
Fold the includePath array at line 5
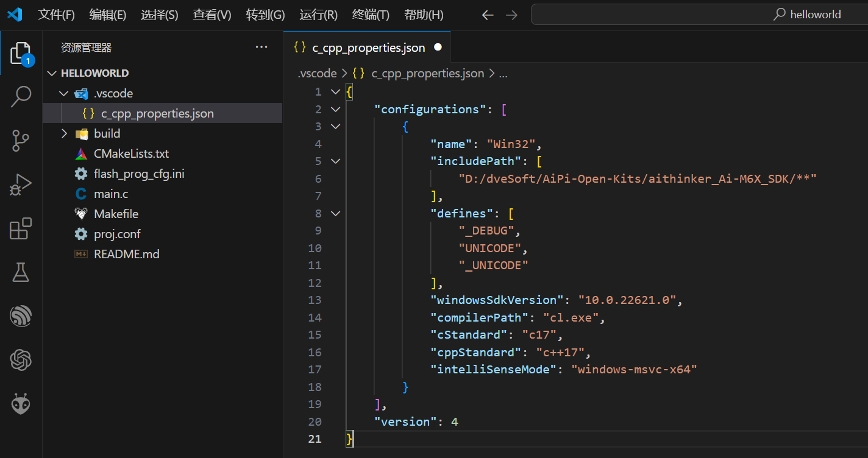click(335, 161)
